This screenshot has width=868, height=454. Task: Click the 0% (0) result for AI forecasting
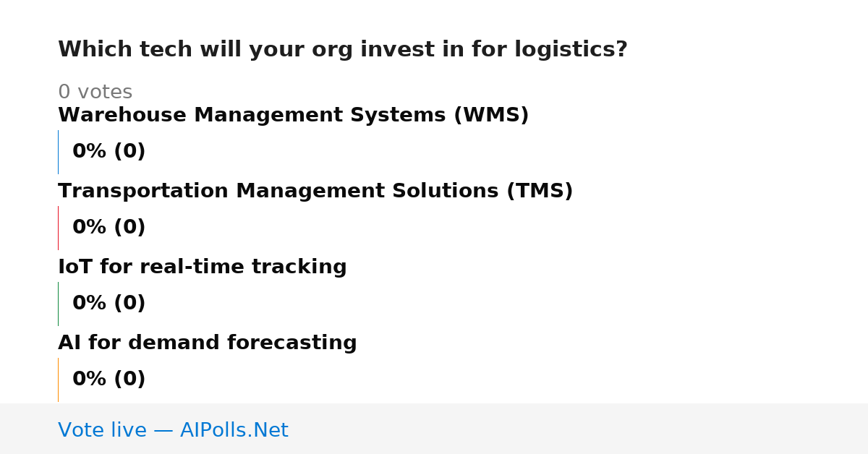click(x=109, y=380)
